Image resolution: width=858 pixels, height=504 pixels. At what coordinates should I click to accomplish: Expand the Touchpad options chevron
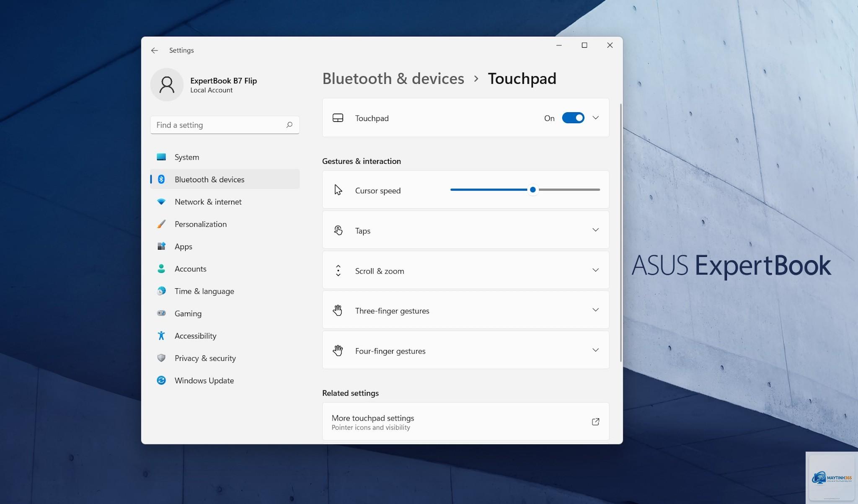pos(595,118)
